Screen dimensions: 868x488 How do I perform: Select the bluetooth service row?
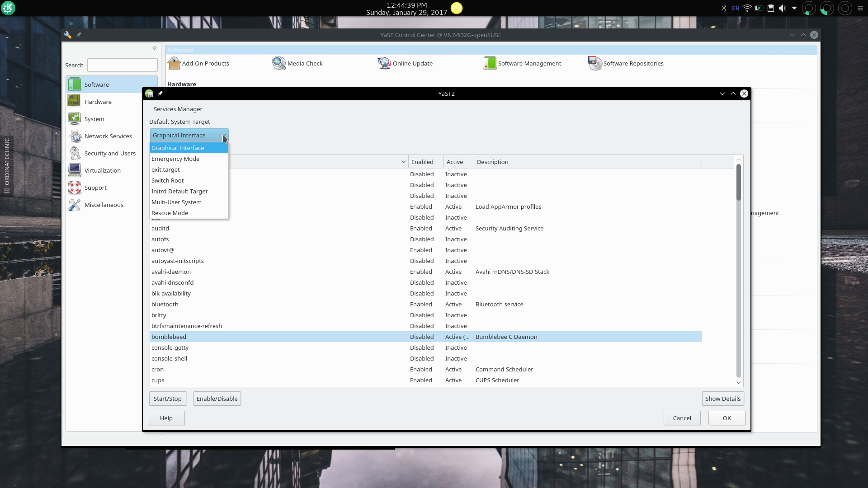point(426,304)
